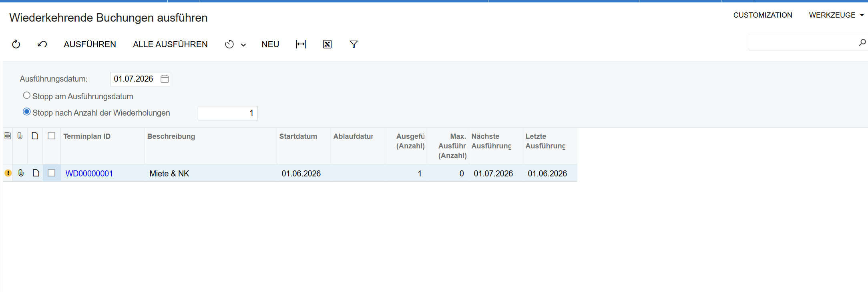Click ALLE AUSFÜHREN button
The image size is (868, 292).
[170, 44]
